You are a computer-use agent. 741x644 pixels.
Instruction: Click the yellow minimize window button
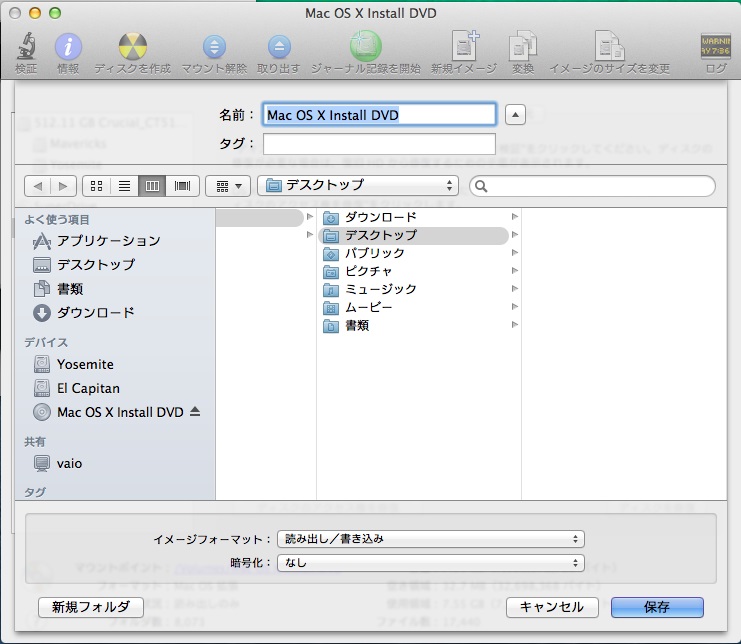(x=35, y=13)
